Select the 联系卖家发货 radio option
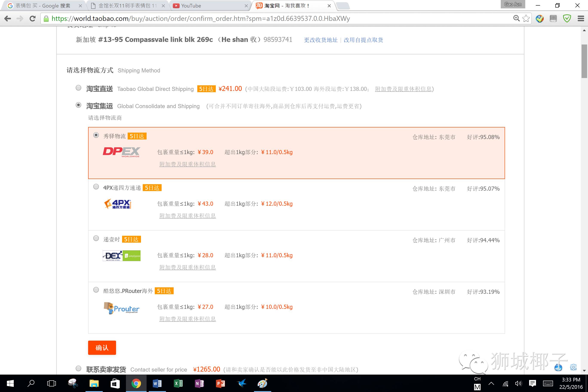Image resolution: width=588 pixels, height=392 pixels. point(78,369)
